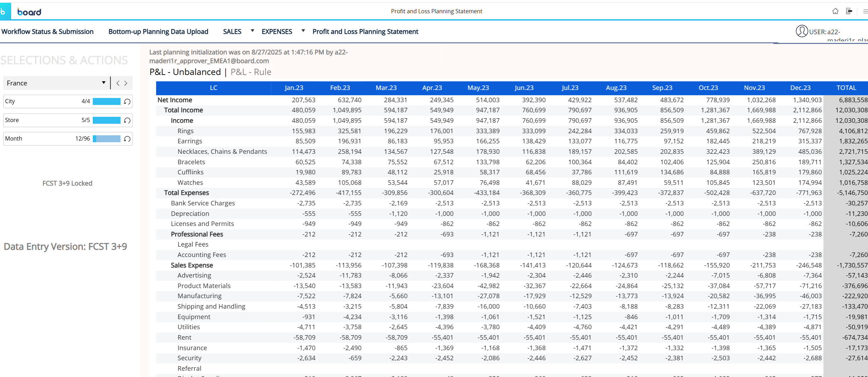Viewport: 868px width, 377px height.
Task: Open Workflow Status & Submission tab
Action: point(47,31)
